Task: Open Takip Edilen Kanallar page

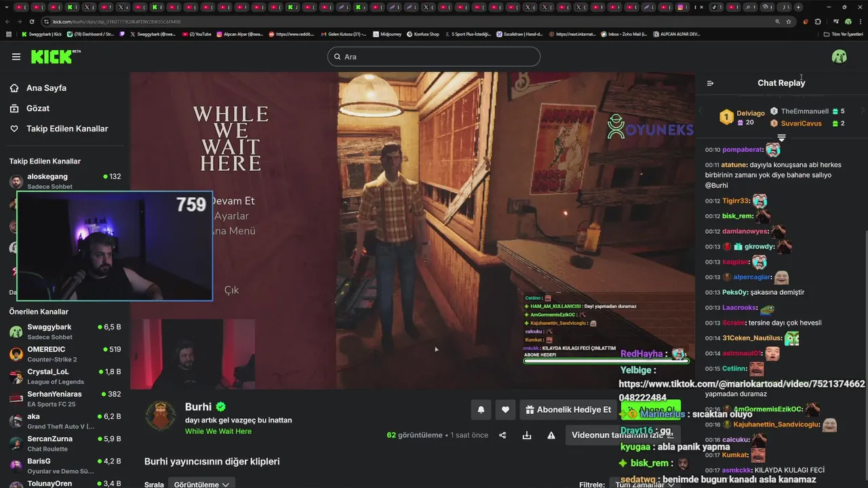Action: tap(59, 129)
